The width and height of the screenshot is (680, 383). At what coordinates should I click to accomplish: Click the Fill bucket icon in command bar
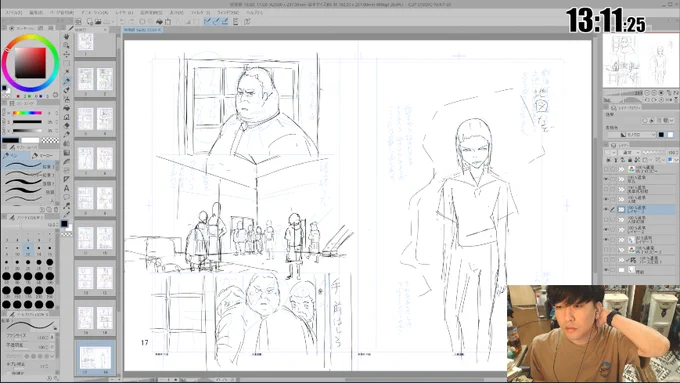159,21
